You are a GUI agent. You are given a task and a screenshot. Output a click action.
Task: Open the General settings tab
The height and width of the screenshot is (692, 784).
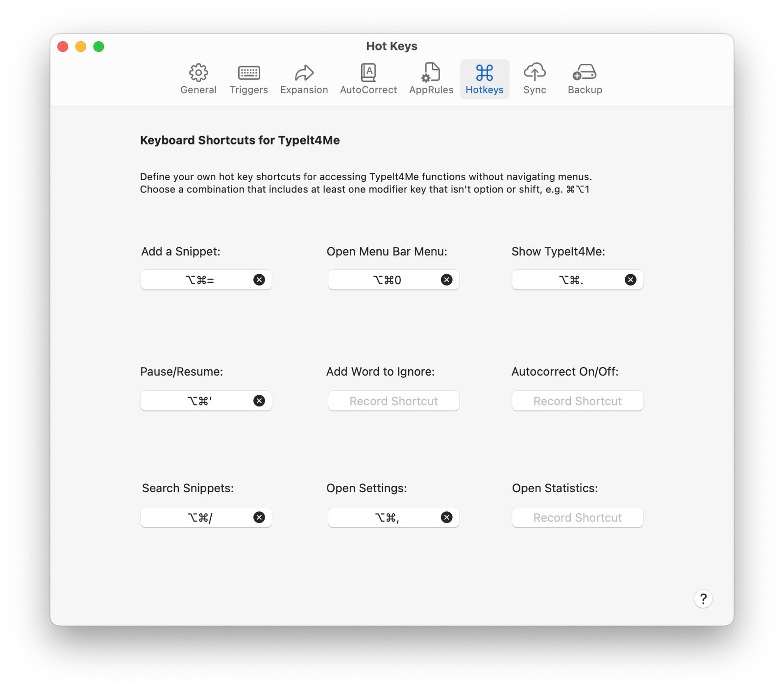coord(198,79)
